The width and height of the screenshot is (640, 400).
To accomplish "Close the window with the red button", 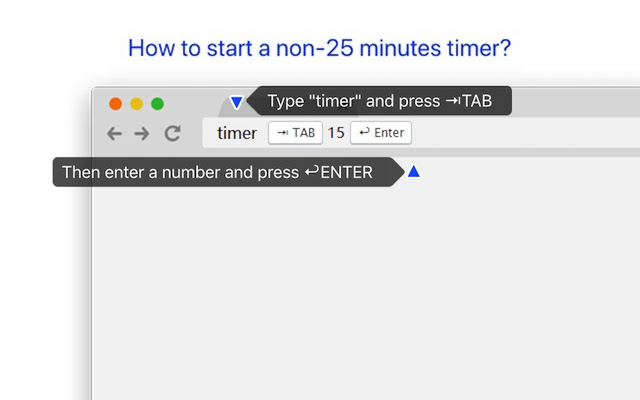I will 116,103.
